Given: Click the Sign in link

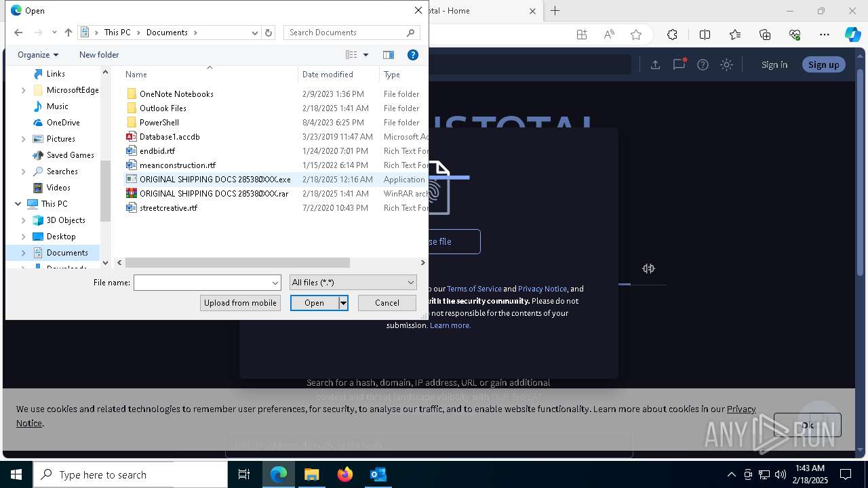Looking at the screenshot, I should 774,64.
